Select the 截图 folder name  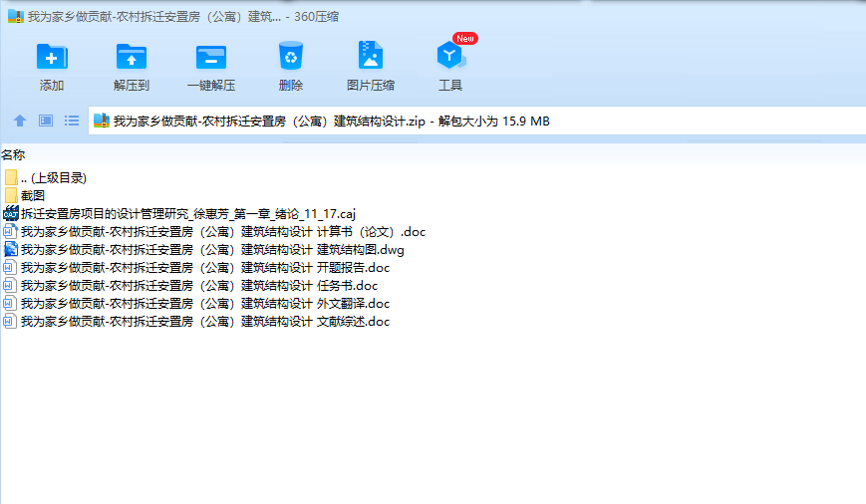click(x=33, y=195)
